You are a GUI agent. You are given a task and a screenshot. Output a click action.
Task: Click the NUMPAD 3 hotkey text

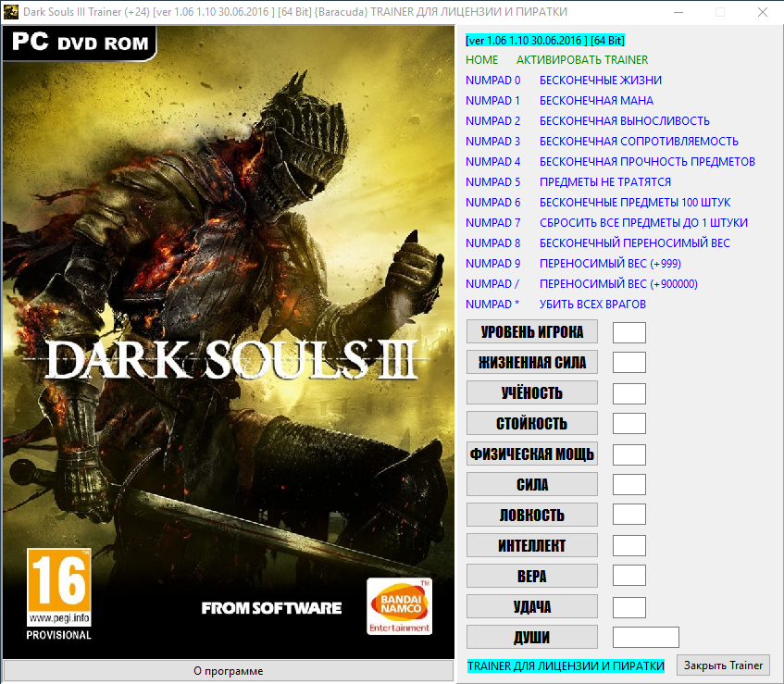click(492, 142)
